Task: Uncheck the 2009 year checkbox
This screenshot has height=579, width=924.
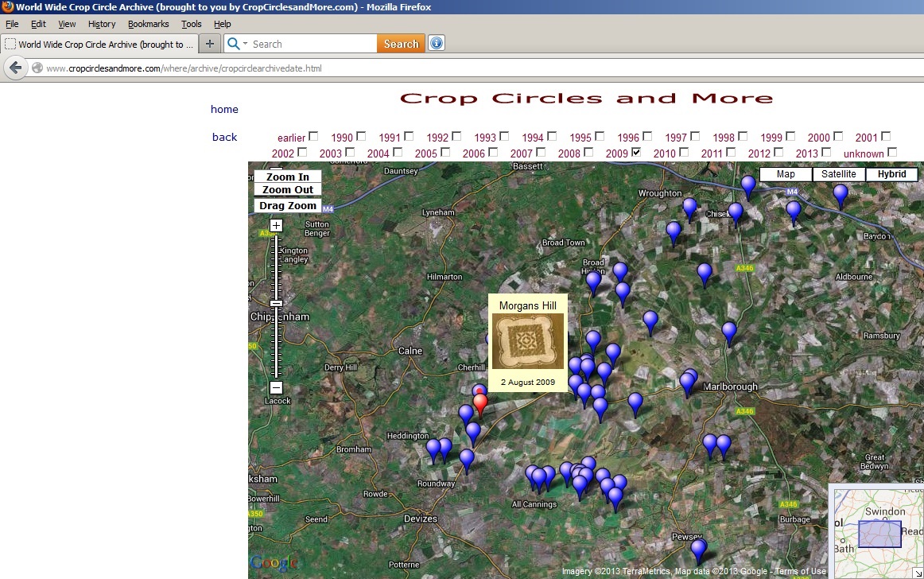Action: coord(636,152)
